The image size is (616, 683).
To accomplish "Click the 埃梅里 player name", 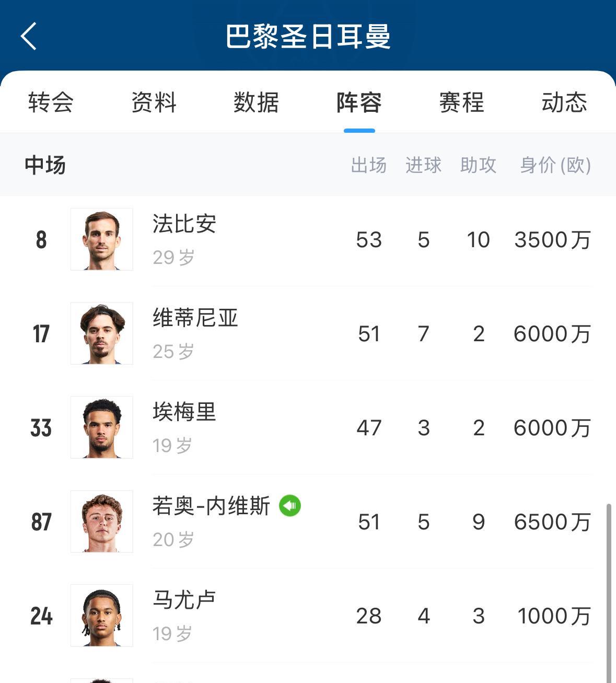I will [x=184, y=412].
